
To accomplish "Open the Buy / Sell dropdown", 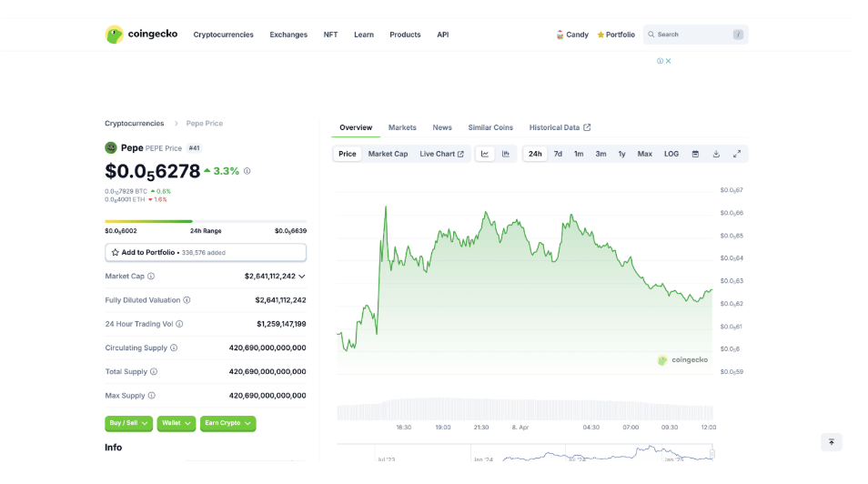I will coord(128,423).
